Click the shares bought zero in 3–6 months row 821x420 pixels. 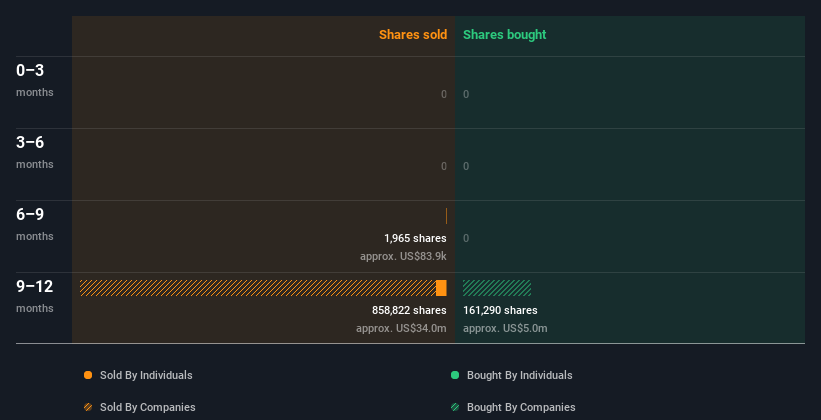point(466,167)
